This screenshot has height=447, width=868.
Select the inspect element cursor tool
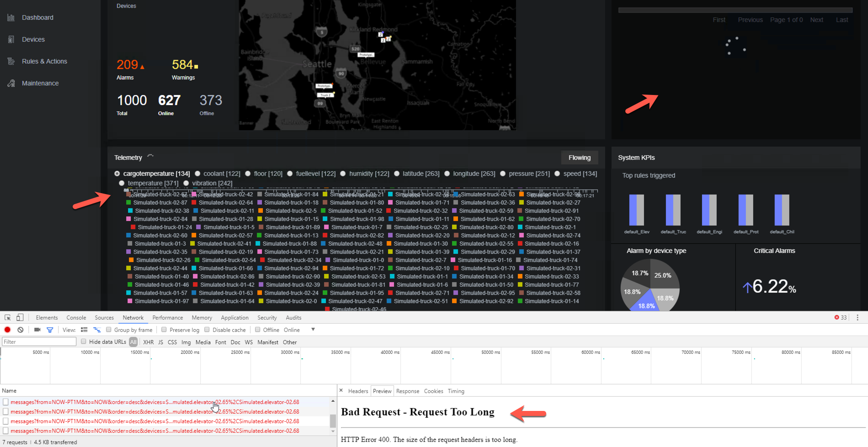click(x=7, y=317)
